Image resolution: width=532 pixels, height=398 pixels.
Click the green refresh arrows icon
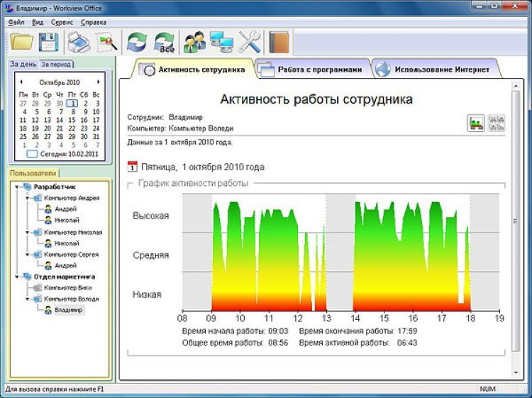point(137,43)
